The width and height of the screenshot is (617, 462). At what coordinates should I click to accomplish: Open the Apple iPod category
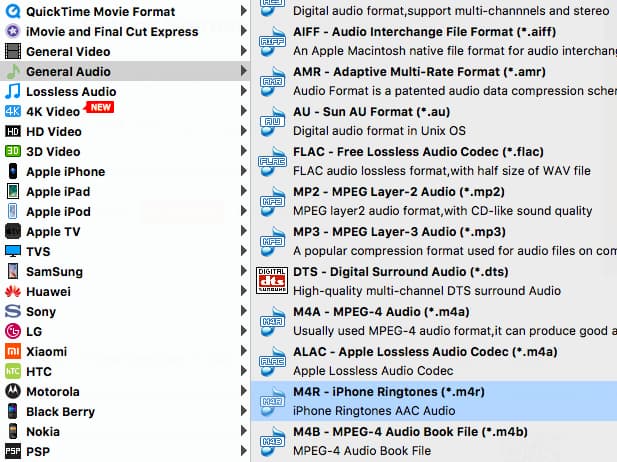125,211
